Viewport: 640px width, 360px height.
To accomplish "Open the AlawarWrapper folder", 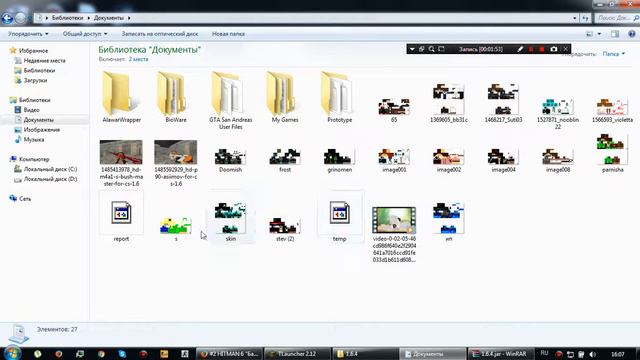I will 121,98.
